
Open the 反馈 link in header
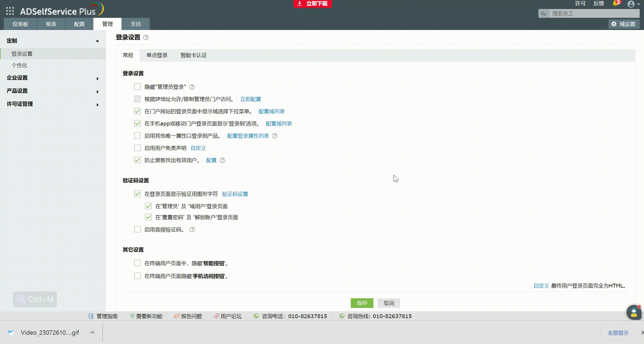599,3
